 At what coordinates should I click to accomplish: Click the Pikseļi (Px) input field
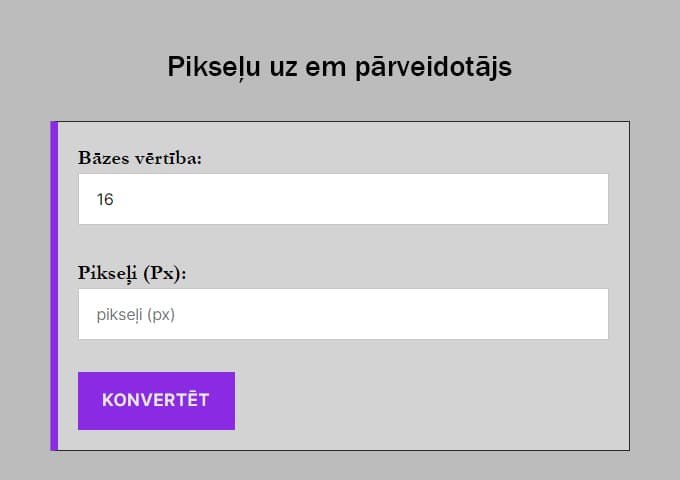(343, 314)
